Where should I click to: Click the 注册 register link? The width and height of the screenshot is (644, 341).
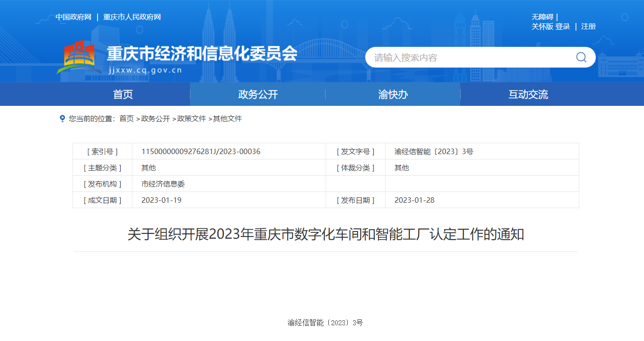point(588,27)
